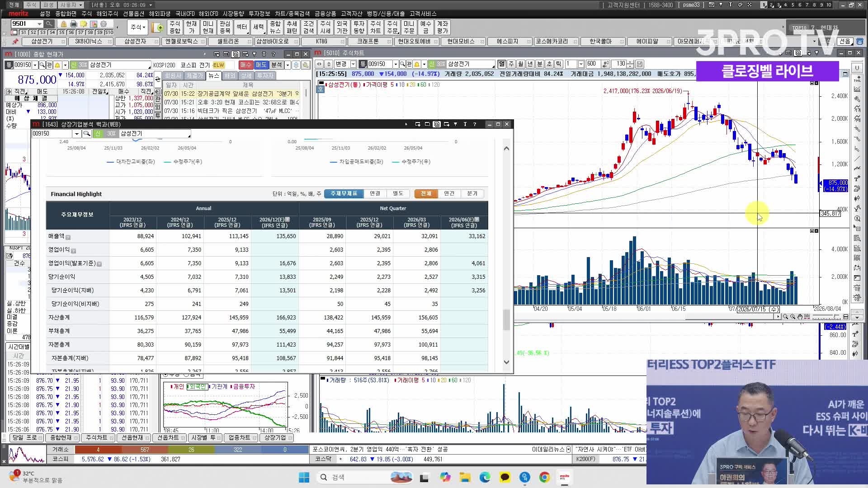Image resolution: width=868 pixels, height=488 pixels.
Task: Open the dropdown arrow next to 분석 button
Action: coord(288,65)
